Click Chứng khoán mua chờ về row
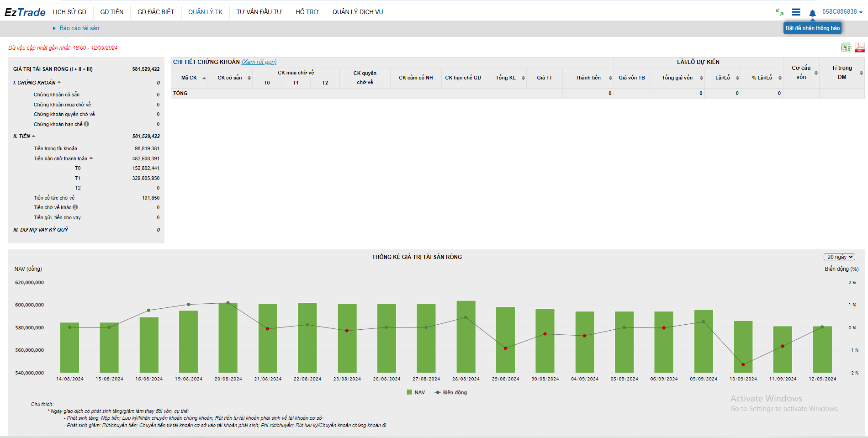The height and width of the screenshot is (438, 868). [x=87, y=105]
